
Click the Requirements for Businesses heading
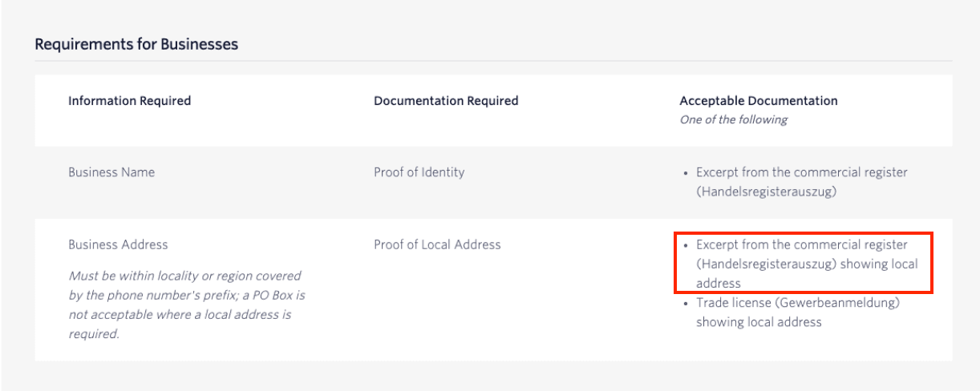coord(136,44)
